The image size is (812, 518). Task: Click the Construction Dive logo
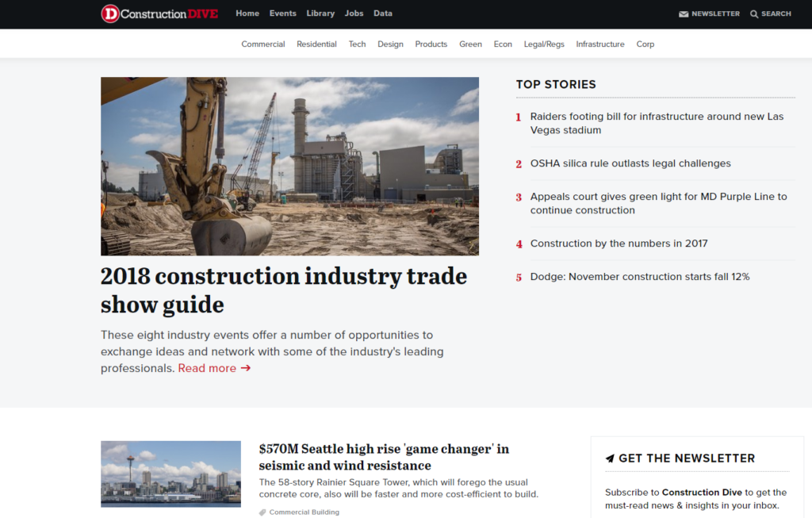click(159, 13)
